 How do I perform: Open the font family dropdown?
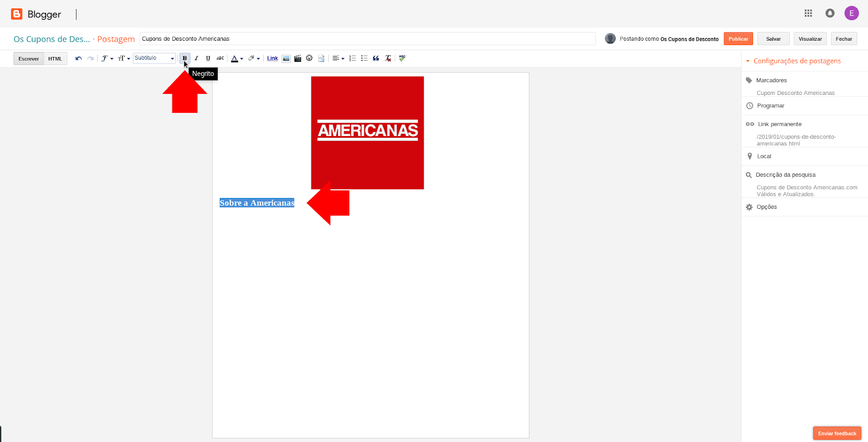[x=107, y=59]
